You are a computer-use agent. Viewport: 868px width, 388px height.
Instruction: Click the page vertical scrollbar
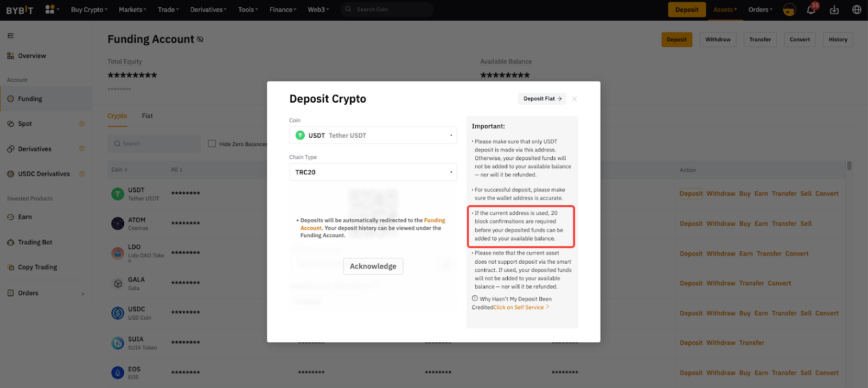click(849, 166)
